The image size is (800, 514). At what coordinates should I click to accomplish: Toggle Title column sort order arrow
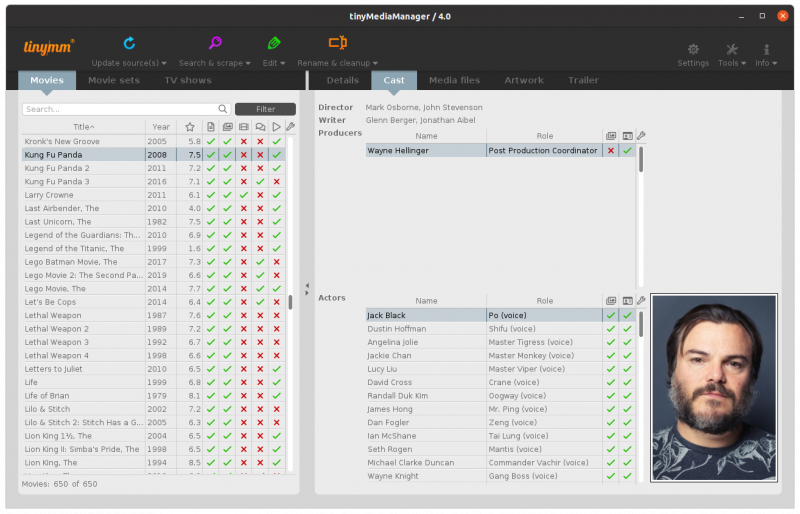pos(92,127)
